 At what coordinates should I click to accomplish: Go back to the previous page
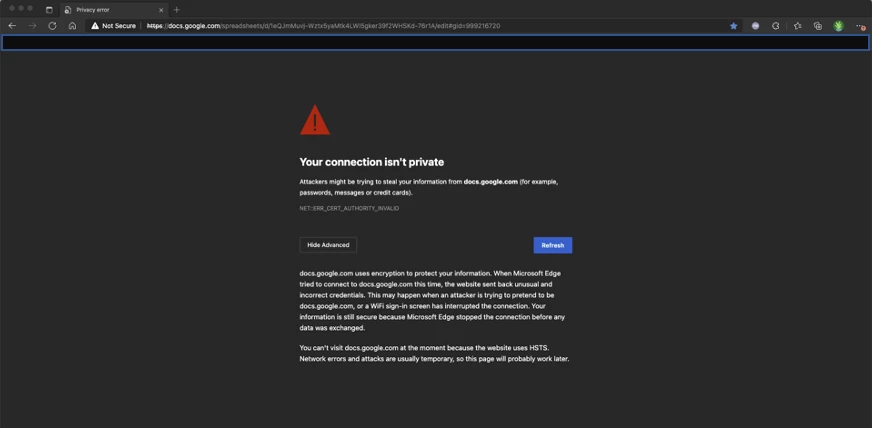click(12, 26)
